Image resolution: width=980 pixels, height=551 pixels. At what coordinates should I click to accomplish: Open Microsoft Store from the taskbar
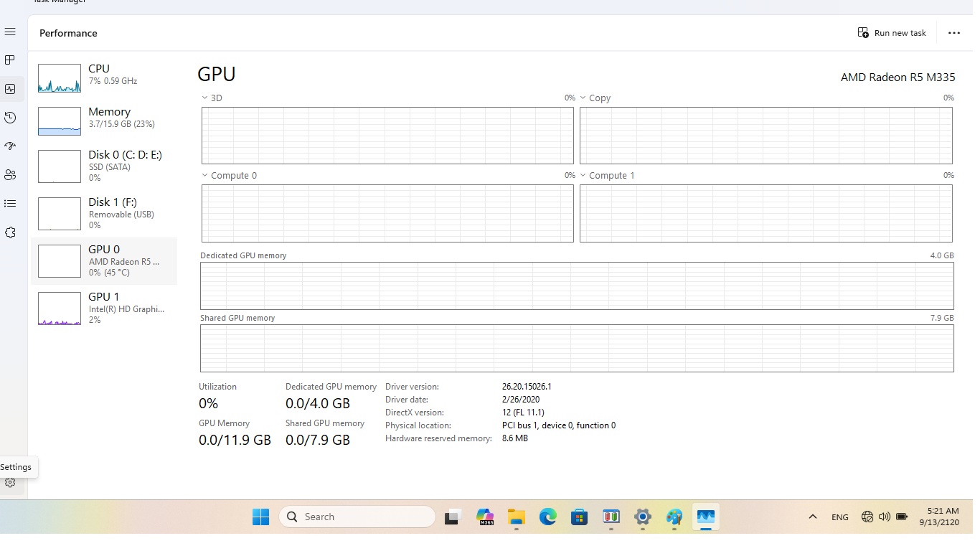pyautogui.click(x=580, y=517)
